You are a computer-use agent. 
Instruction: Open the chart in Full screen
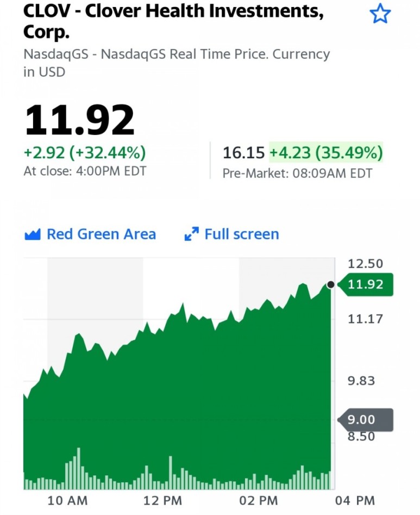(231, 234)
